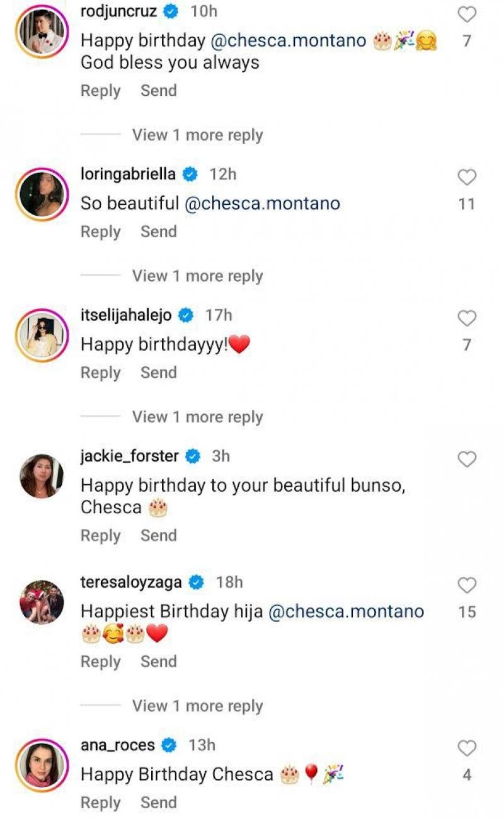Reply to jackie_forster's comment
The image size is (504, 819).
(100, 535)
